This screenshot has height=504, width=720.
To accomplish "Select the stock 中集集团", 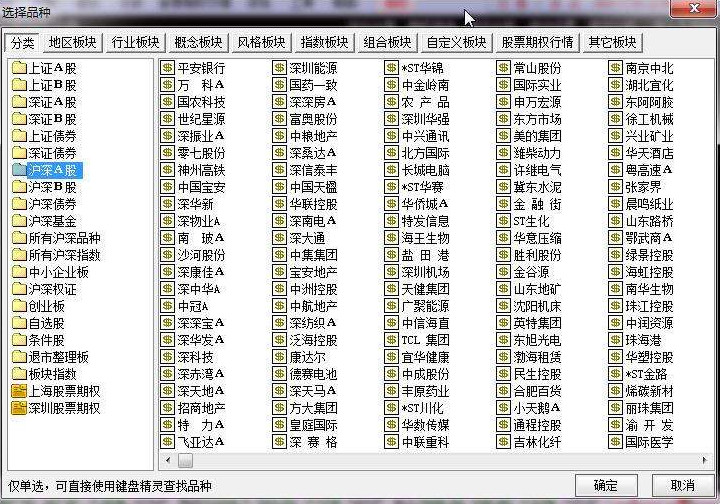I will click(x=313, y=255).
